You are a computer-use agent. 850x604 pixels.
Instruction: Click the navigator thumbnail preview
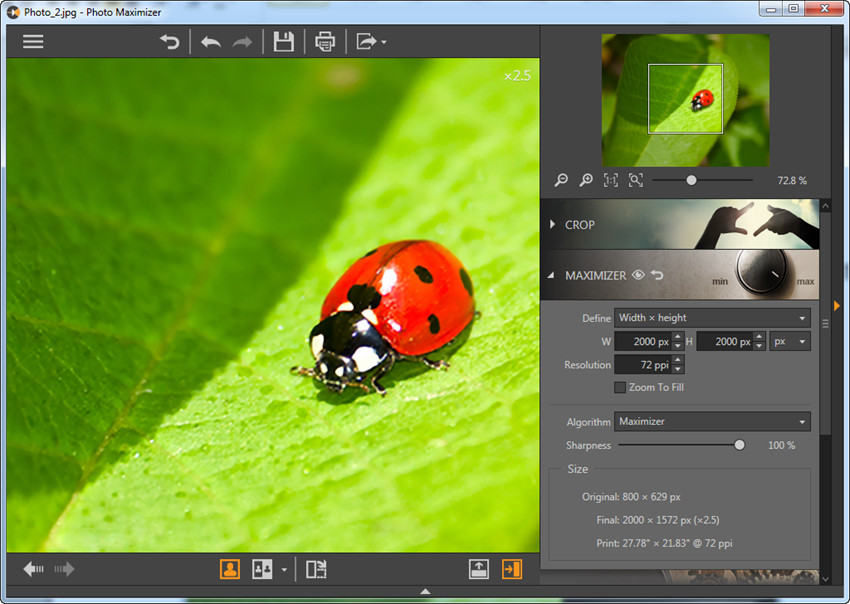[x=685, y=100]
